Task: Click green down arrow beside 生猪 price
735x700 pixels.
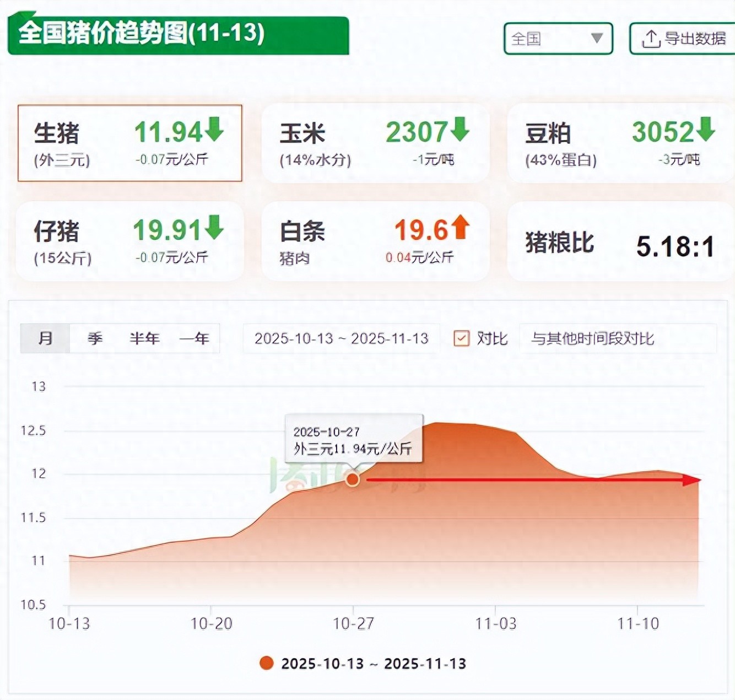Action: (x=214, y=130)
